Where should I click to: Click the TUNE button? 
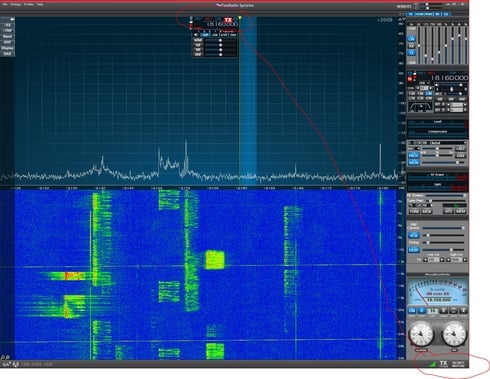coord(414,212)
